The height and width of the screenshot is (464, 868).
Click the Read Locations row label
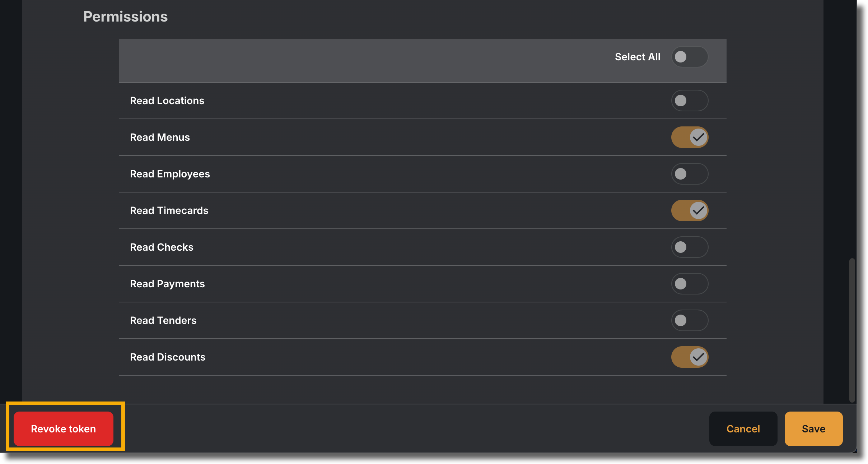point(167,101)
